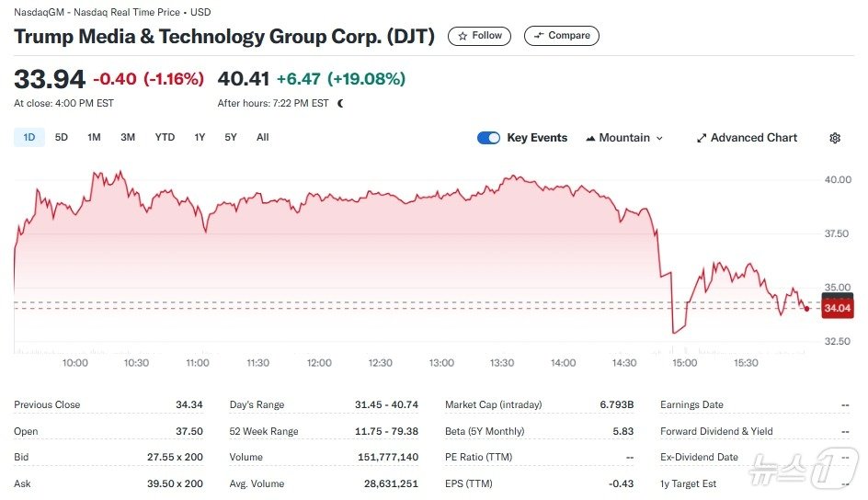868x500 pixels.
Task: Click the Market Cap (intraday) label
Action: [x=493, y=404]
